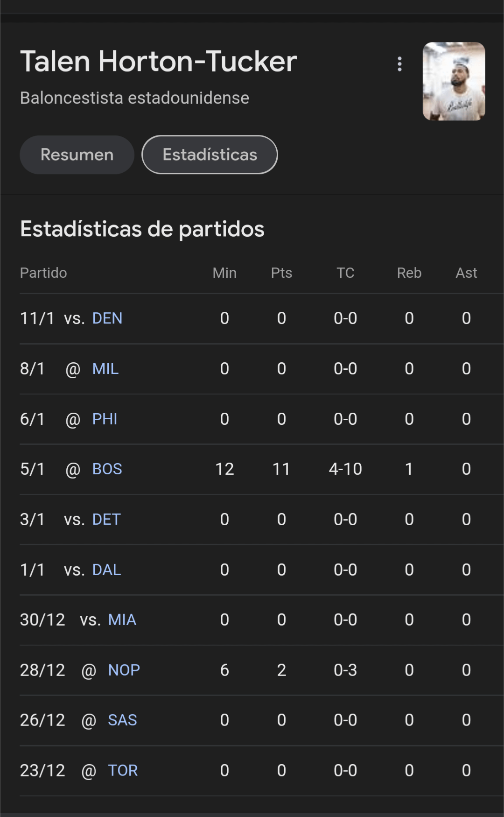The height and width of the screenshot is (817, 504).
Task: Click the Min column header
Action: point(224,273)
